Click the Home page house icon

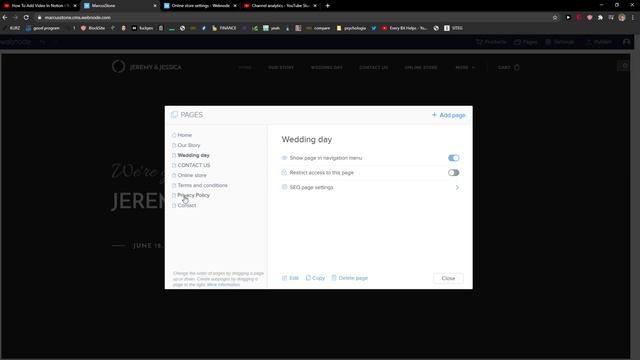pos(174,135)
